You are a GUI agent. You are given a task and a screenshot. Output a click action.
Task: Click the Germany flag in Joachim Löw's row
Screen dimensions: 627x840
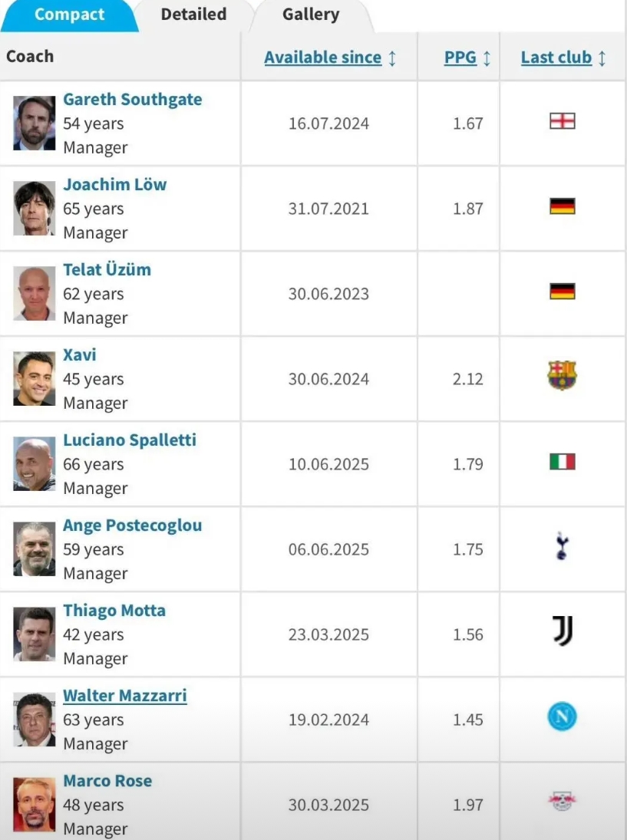563,206
